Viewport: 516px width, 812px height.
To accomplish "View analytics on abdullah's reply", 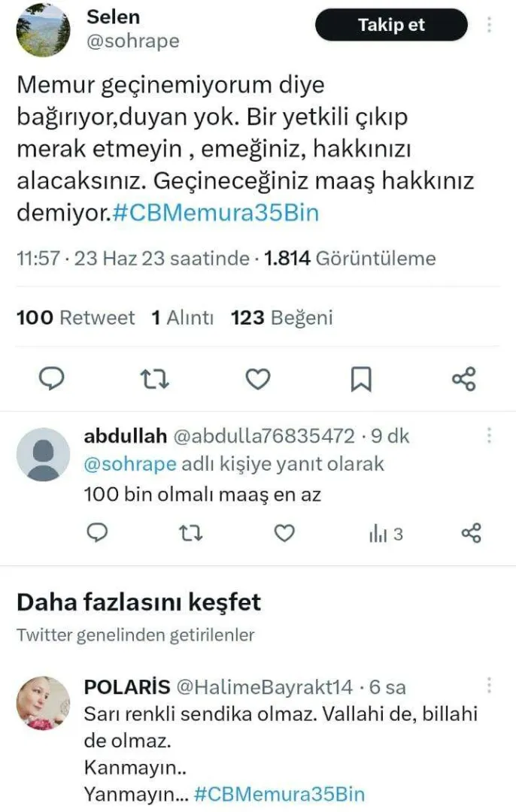I will pyautogui.click(x=385, y=534).
